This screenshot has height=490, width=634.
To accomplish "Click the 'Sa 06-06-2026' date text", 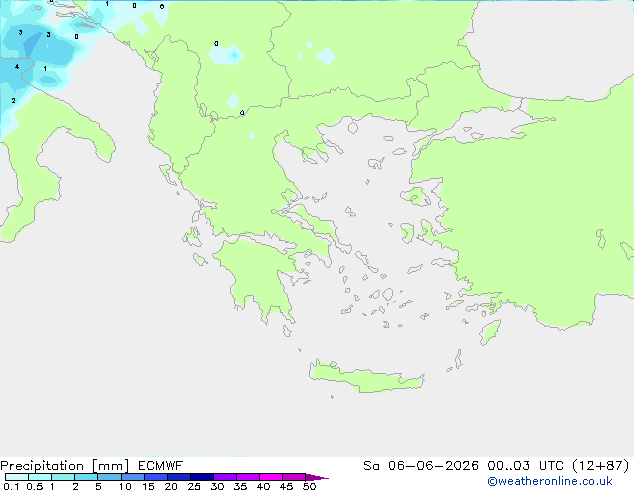I will (421, 466).
